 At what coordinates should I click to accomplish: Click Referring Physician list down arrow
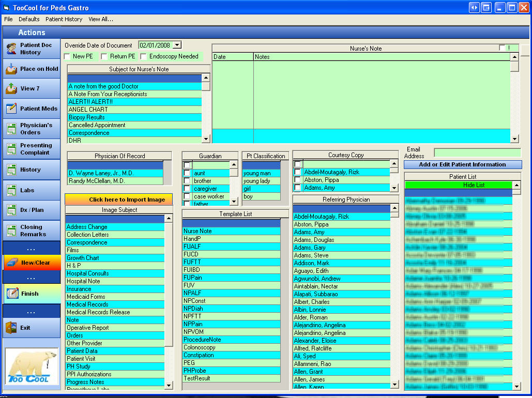(x=394, y=385)
